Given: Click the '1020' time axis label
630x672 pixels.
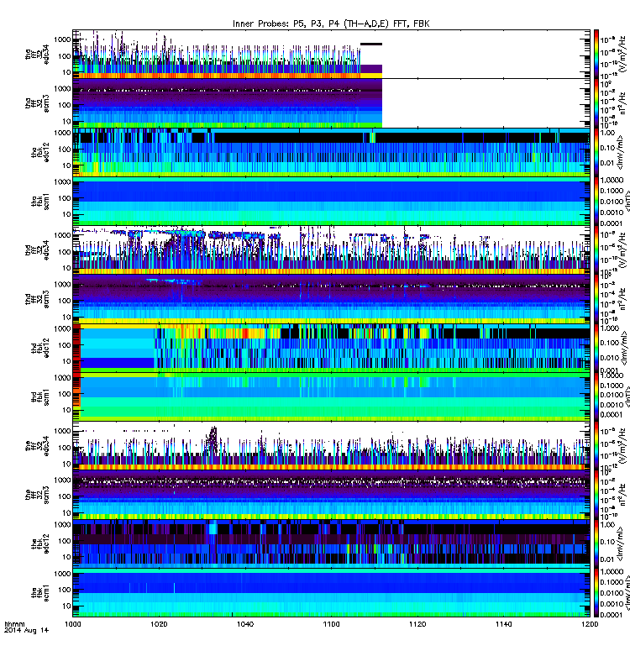Looking at the screenshot, I should tap(159, 624).
